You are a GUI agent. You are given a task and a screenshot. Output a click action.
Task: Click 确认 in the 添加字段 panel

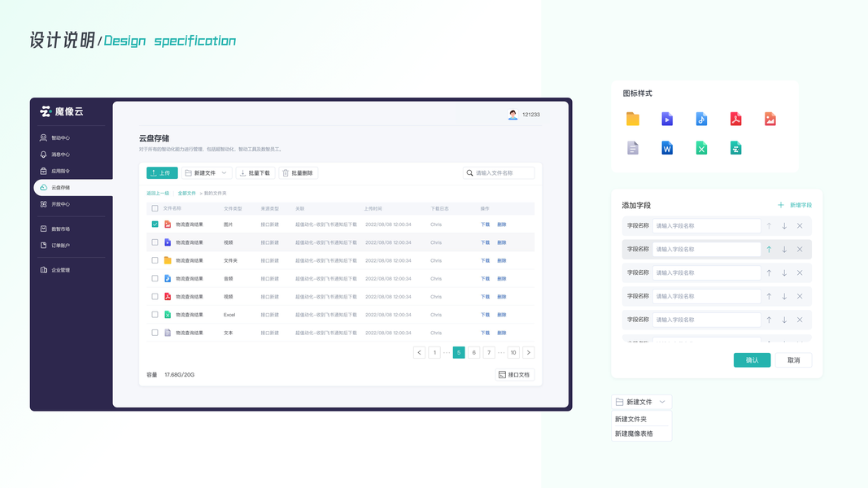(752, 360)
